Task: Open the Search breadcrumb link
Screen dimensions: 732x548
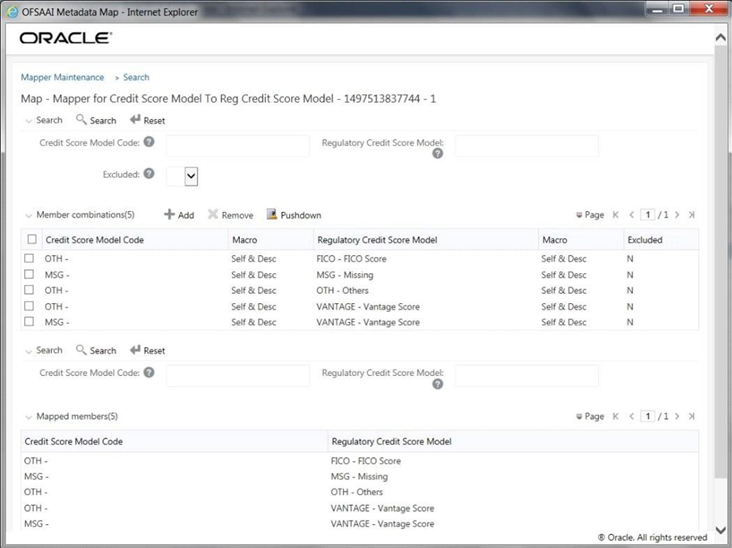Action: tap(136, 77)
